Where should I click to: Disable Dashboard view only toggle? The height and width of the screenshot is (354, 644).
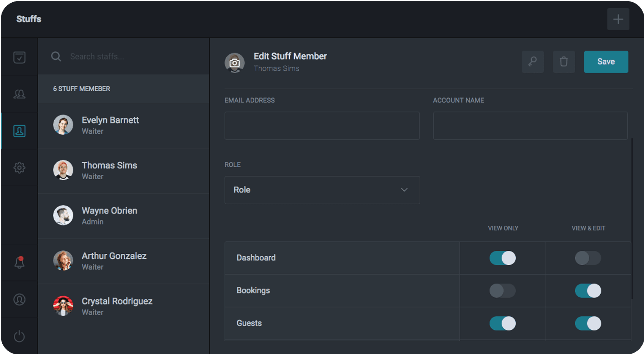point(502,258)
